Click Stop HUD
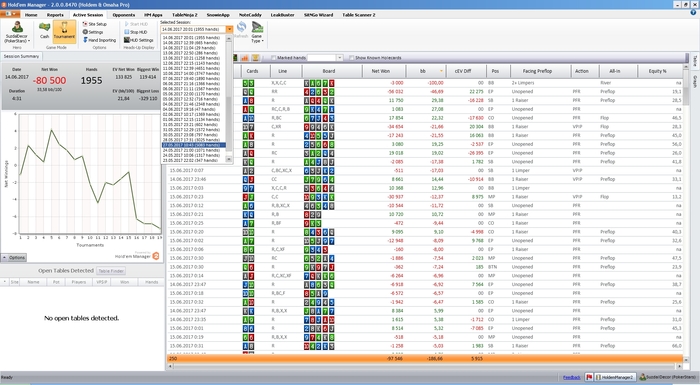The height and width of the screenshot is (385, 700). point(136,32)
